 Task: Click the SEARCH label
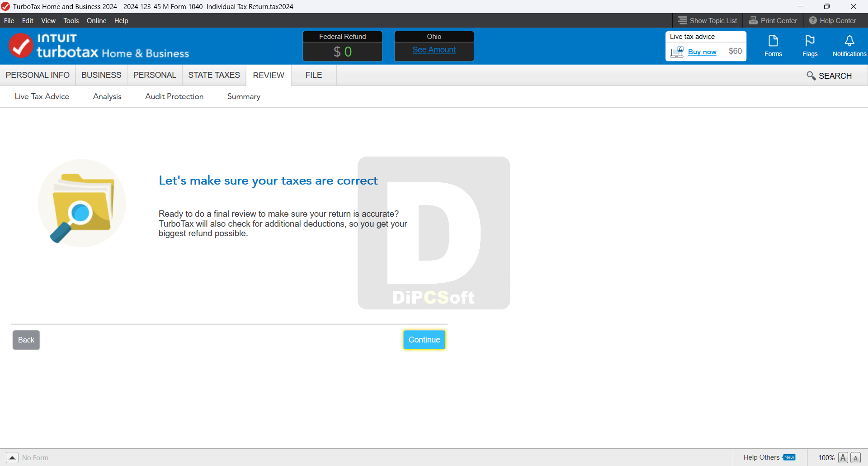pyautogui.click(x=835, y=76)
